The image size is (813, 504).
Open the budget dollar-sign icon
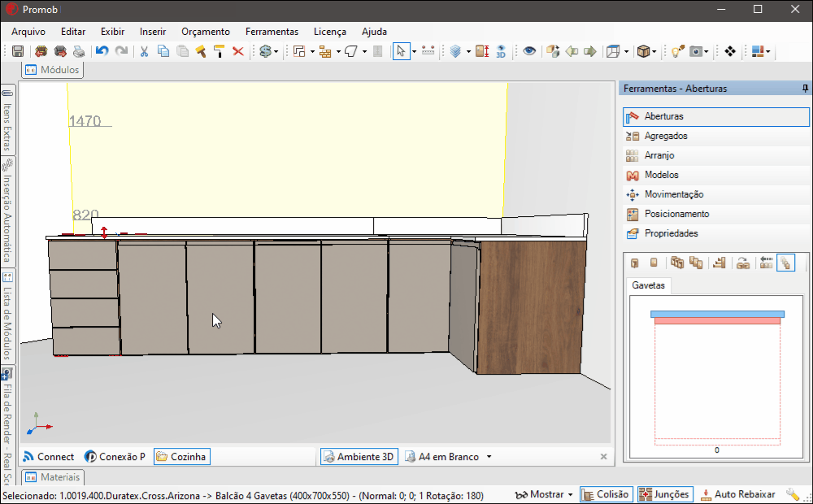[x=266, y=51]
